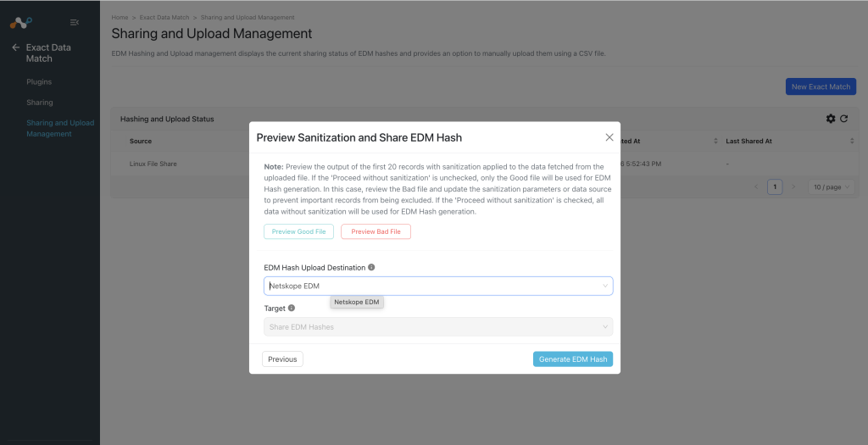
Task: Click the Hashing and Upload Status panel title
Action: coord(167,119)
